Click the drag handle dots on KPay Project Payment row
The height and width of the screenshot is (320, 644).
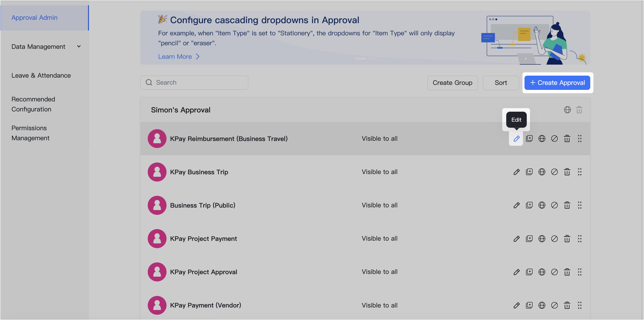click(x=580, y=238)
